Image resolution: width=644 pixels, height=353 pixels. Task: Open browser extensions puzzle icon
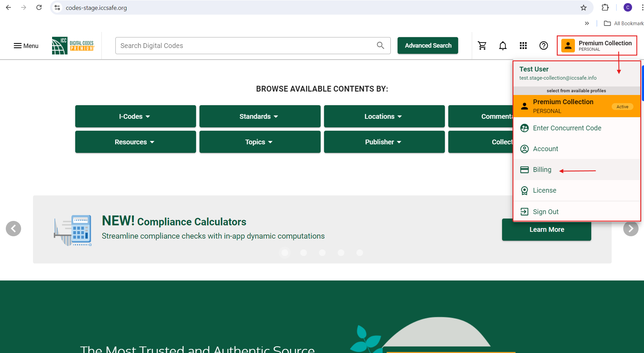[605, 7]
